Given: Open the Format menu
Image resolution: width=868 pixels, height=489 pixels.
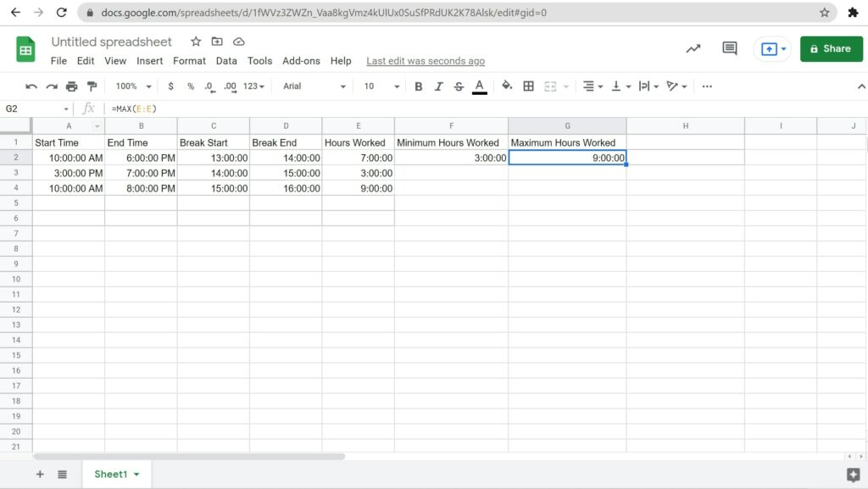Looking at the screenshot, I should pyautogui.click(x=189, y=61).
